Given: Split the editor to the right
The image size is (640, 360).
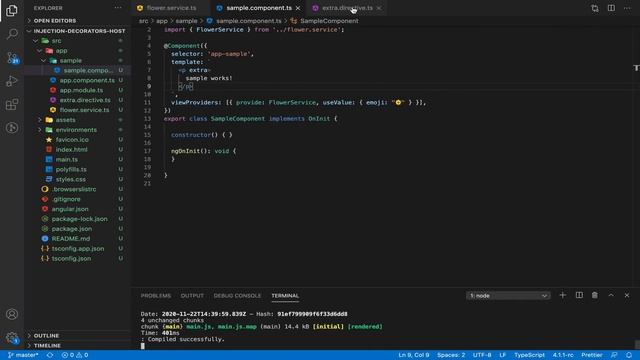Looking at the screenshot, I should pyautogui.click(x=611, y=8).
